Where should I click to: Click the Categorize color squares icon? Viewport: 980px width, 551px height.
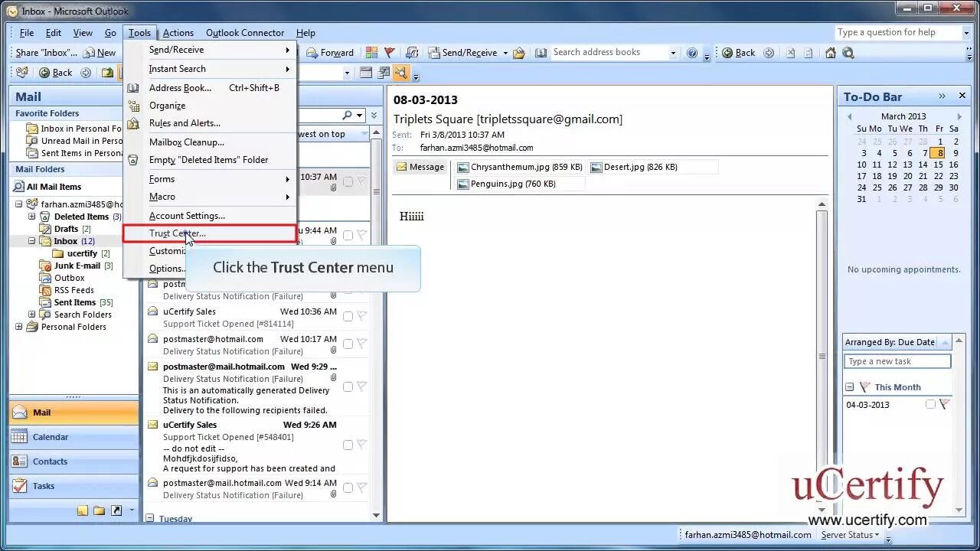pos(371,53)
